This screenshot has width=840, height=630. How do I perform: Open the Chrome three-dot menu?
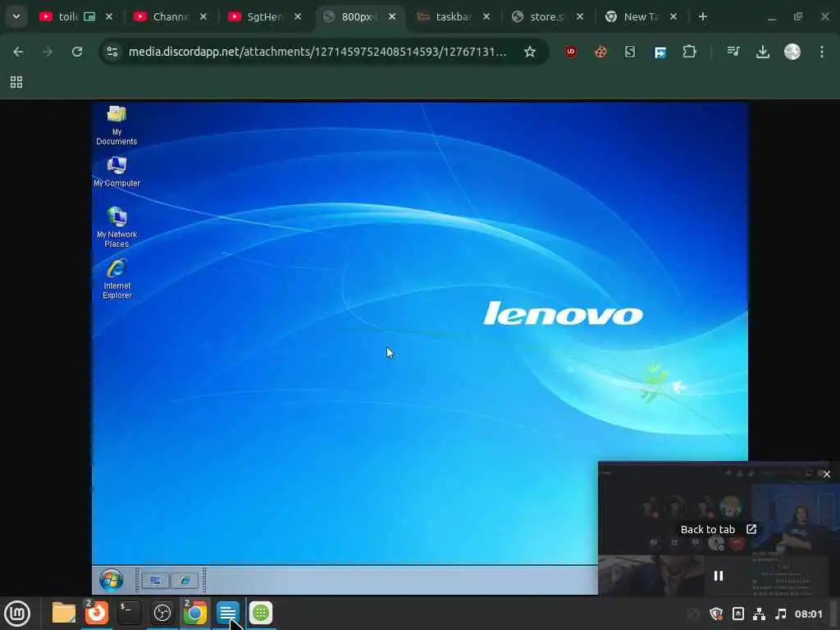pyautogui.click(x=822, y=52)
